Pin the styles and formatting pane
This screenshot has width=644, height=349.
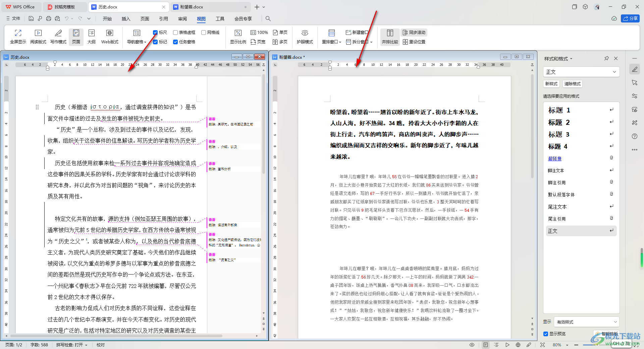tap(606, 58)
